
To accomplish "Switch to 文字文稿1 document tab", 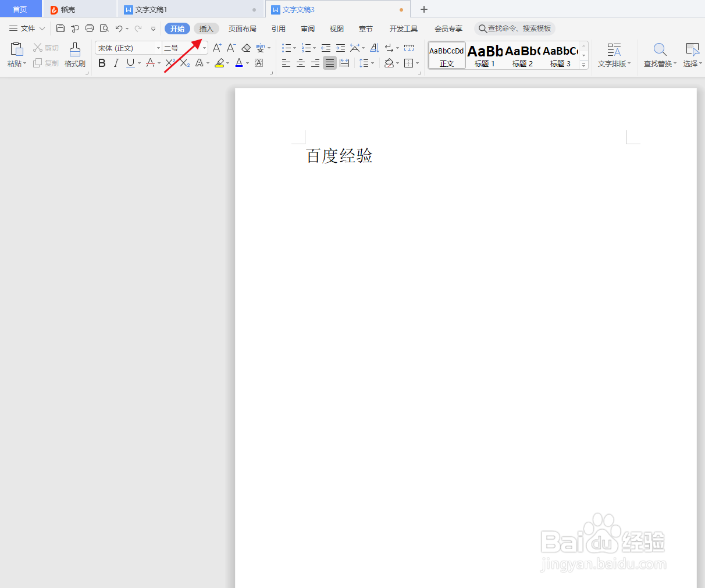I will click(190, 9).
